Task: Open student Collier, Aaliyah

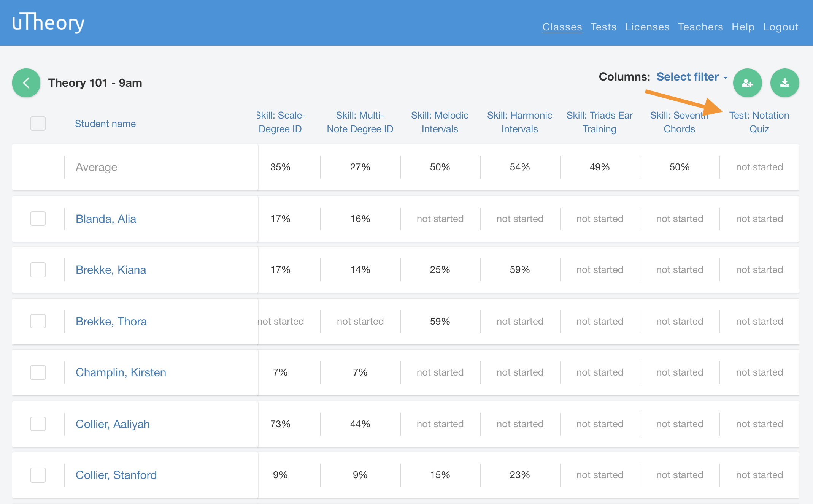Action: click(113, 424)
